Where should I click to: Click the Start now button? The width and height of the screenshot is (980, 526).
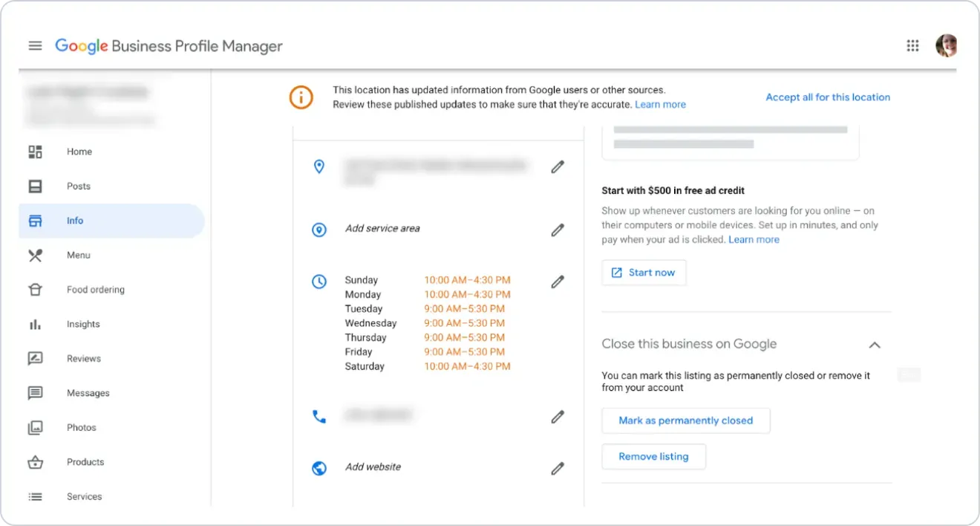tap(644, 273)
